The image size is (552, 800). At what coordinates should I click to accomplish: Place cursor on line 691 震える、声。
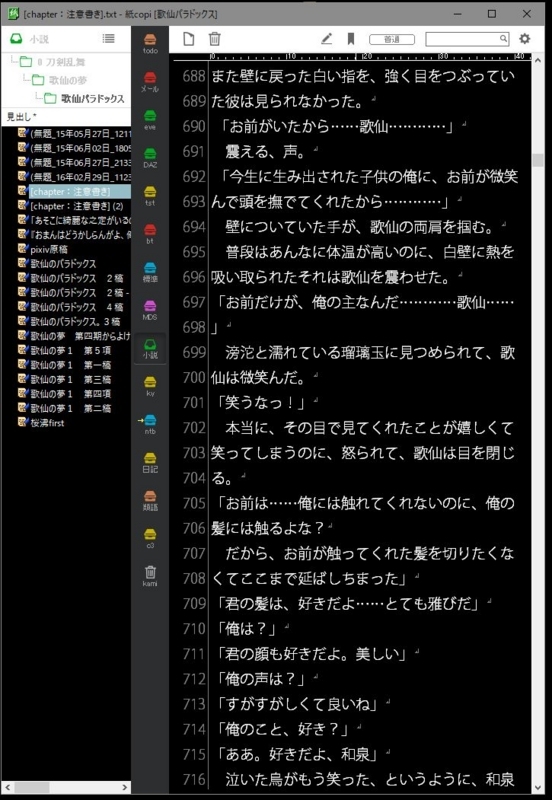(265, 152)
